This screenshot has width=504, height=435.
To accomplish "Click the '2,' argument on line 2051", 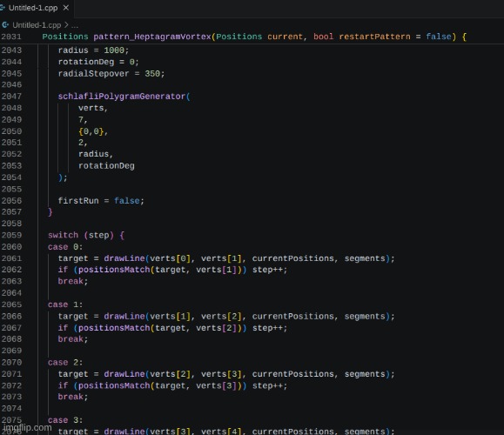I will [83, 143].
